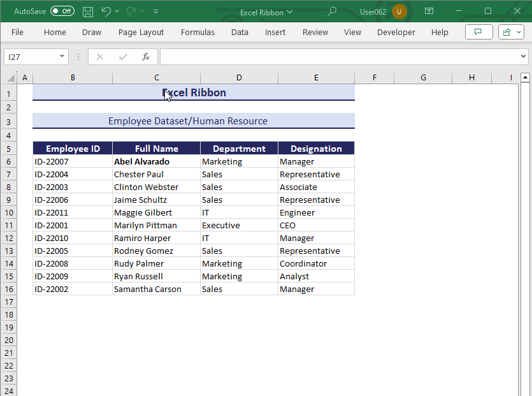Open Comments using the speech bubble icon
Viewport: 532px width, 396px height.
click(x=478, y=32)
